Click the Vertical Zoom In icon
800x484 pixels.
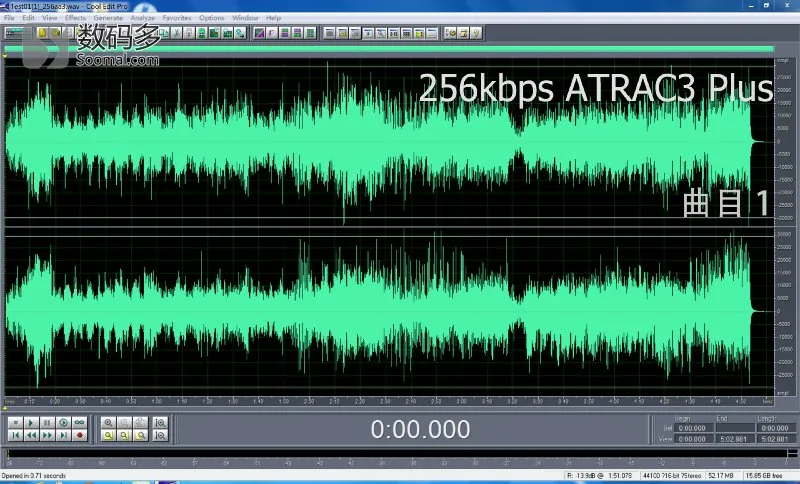point(160,423)
